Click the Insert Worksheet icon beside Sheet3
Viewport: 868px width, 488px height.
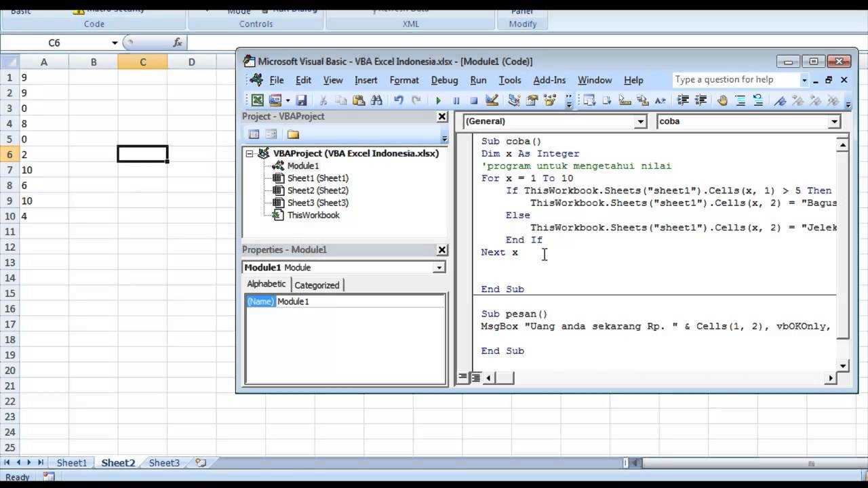point(201,462)
